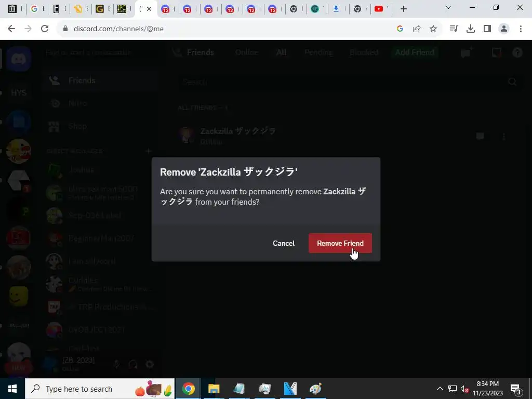Open a new browser tab
The image size is (532, 399).
click(x=403, y=9)
